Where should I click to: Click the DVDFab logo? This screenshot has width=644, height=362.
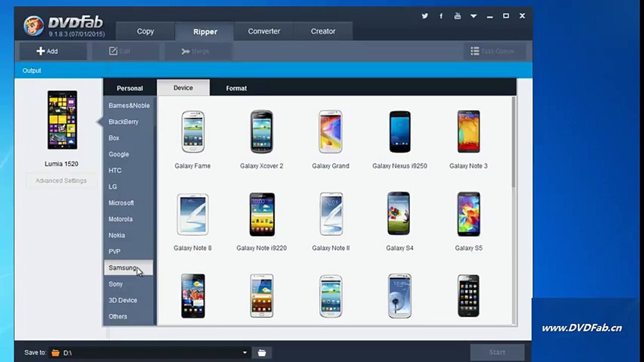pyautogui.click(x=63, y=26)
